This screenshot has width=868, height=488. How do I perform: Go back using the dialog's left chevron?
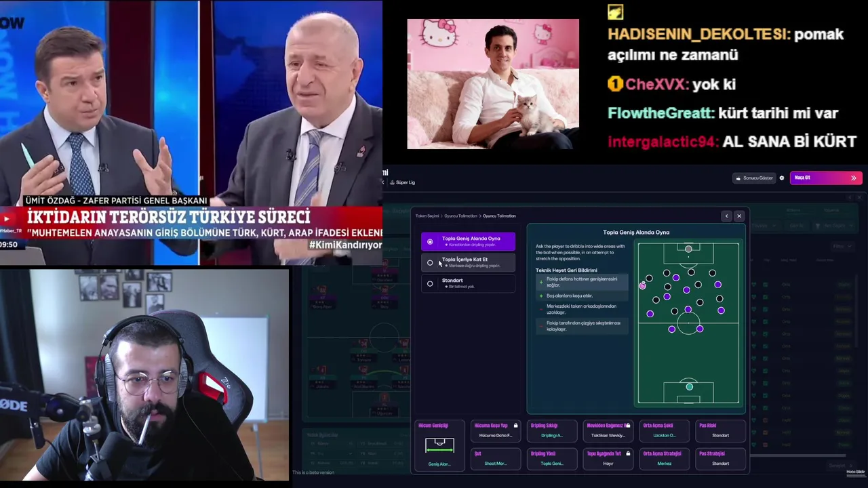[726, 216]
